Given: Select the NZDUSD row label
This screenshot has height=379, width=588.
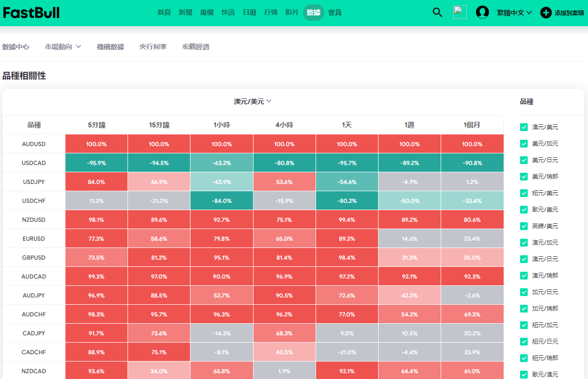Looking at the screenshot, I should (x=34, y=220).
